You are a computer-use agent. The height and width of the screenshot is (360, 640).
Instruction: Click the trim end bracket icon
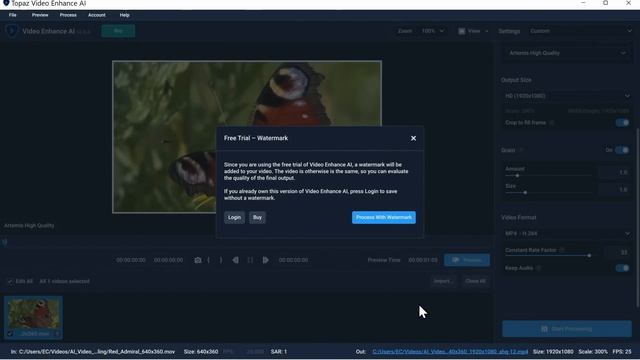point(221,260)
